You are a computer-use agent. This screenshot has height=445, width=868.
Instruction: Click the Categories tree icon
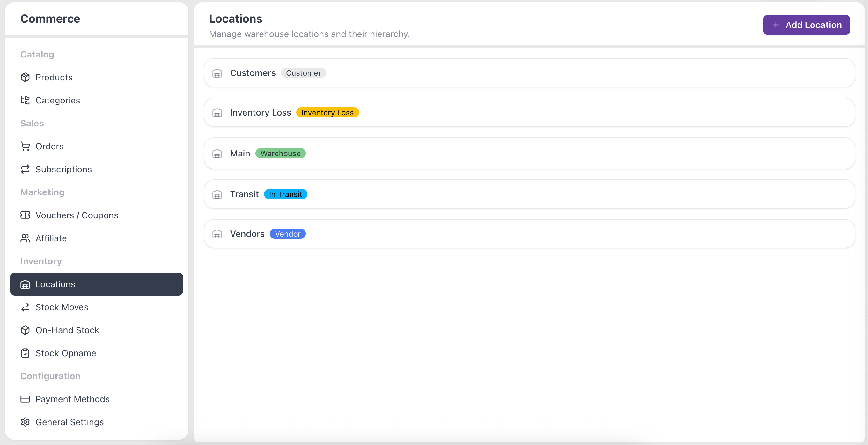[25, 100]
